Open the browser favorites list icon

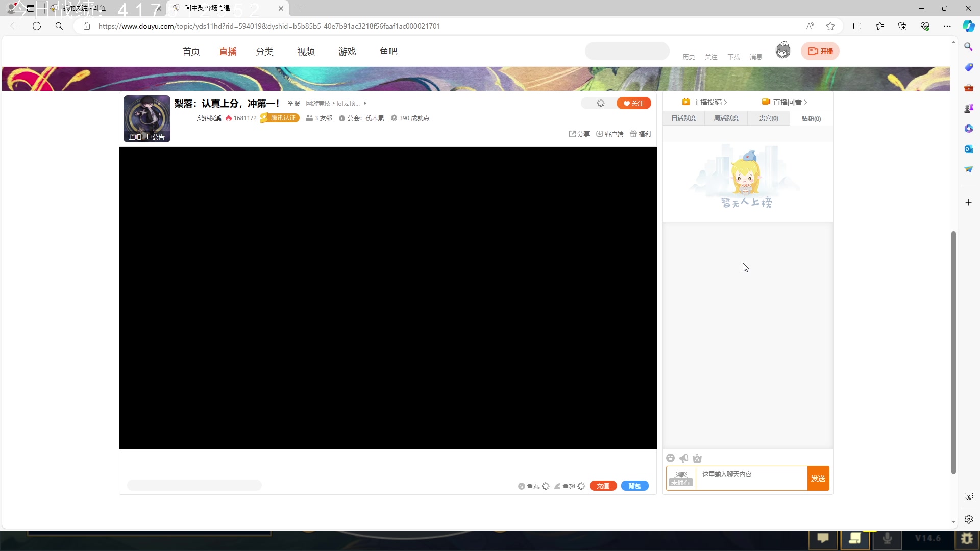(x=879, y=26)
